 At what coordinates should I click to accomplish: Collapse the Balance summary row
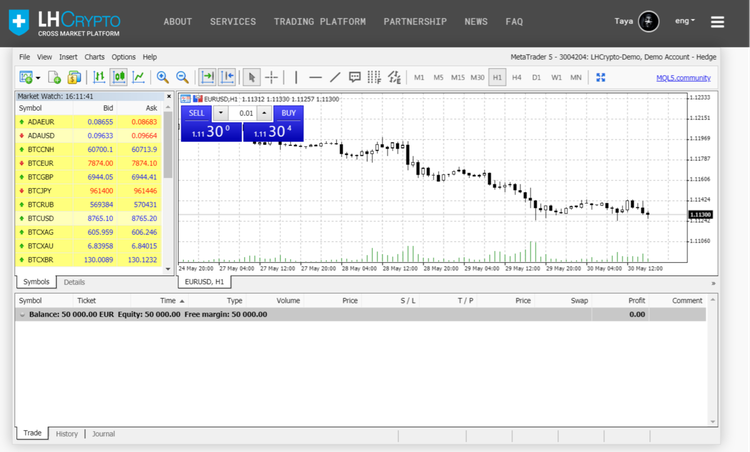(x=23, y=314)
